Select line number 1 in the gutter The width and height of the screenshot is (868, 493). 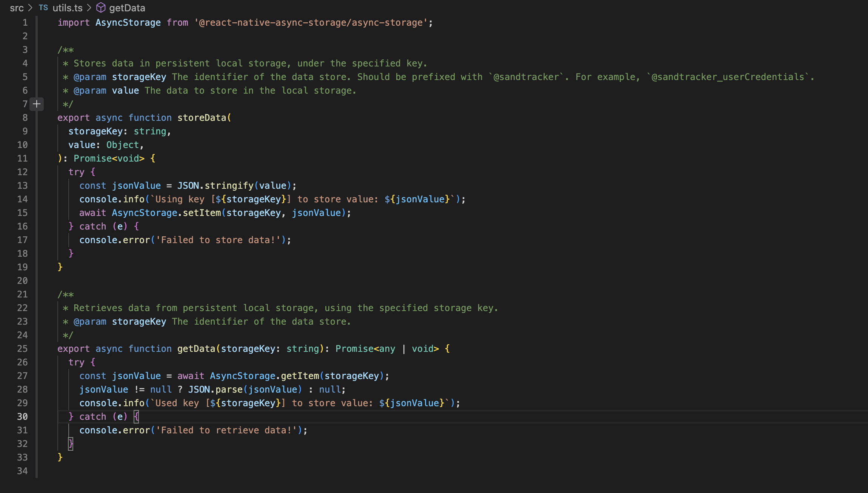25,23
